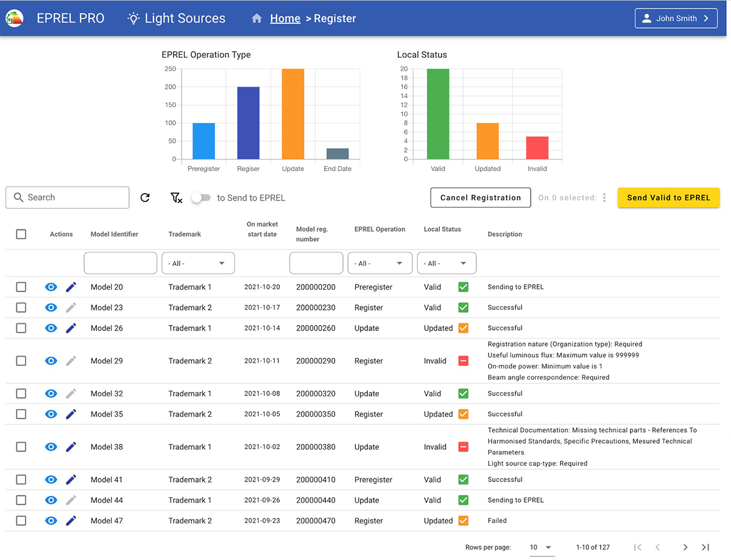This screenshot has width=731, height=560.
Task: Click the Send Valid to EPREL button
Action: (x=668, y=197)
